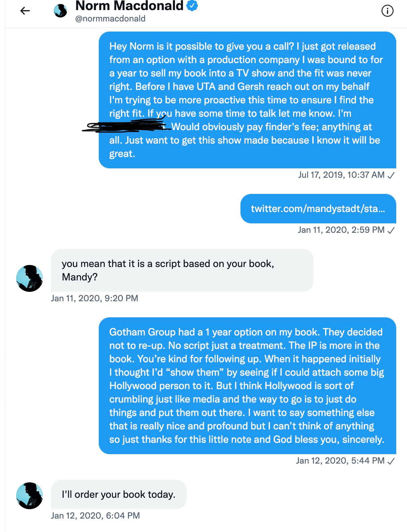Screen dimensions: 407x532
Task: Click the Jul 17, 2019, 10:37 AM timestamp
Action: pyautogui.click(x=341, y=175)
